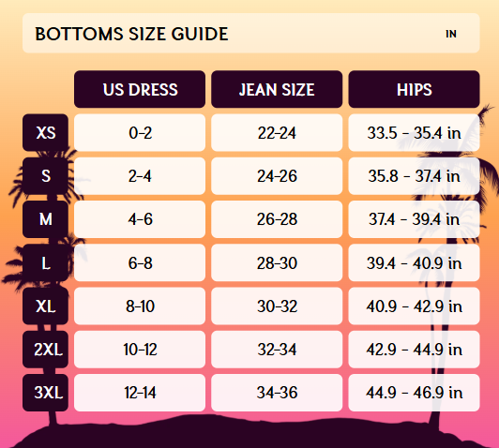Click the 42.9 - 44.9 in hips cell

pyautogui.click(x=414, y=349)
